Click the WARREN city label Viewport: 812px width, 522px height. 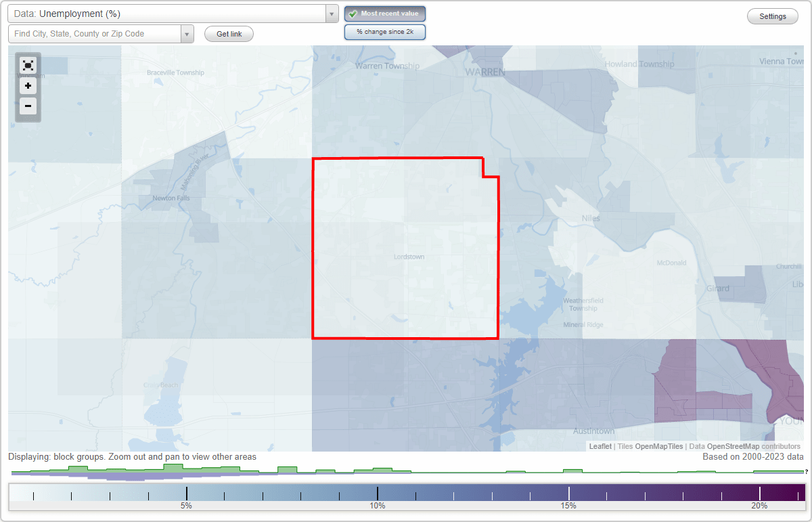click(x=485, y=71)
